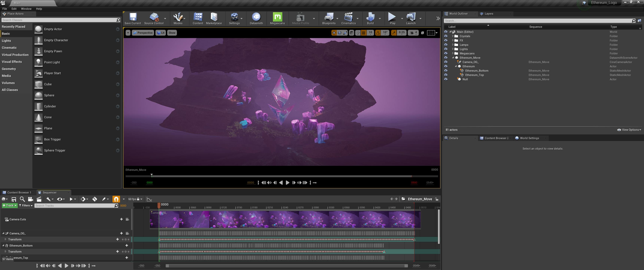644x270 pixels.
Task: Expand the Megascans folder in World Outliner
Action: 452,53
